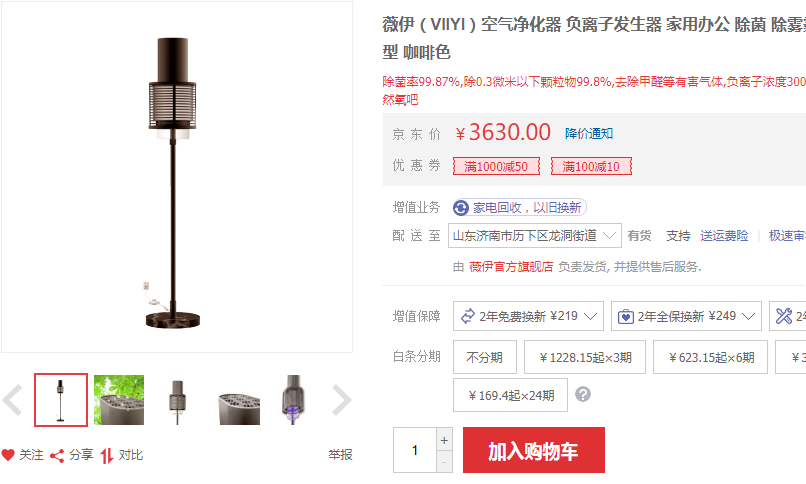Show previous thumbnails with left arrow
Screen dimensions: 806x484
tap(12, 400)
